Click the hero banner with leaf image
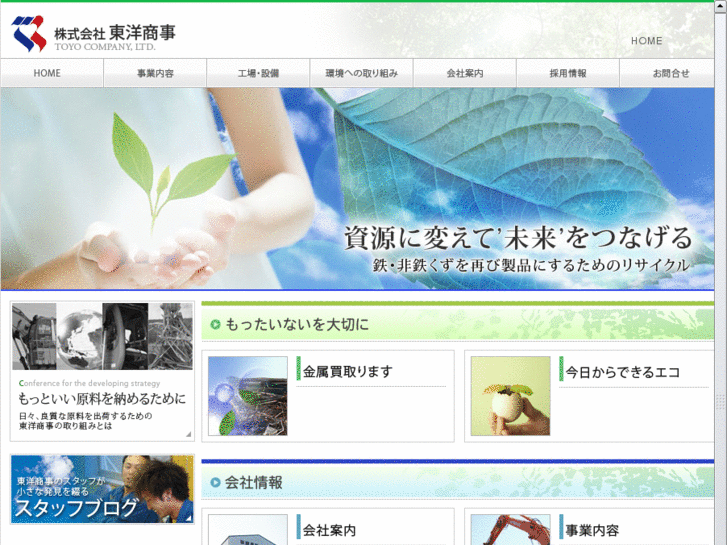Viewport: 727px width, 545px height. click(x=357, y=189)
